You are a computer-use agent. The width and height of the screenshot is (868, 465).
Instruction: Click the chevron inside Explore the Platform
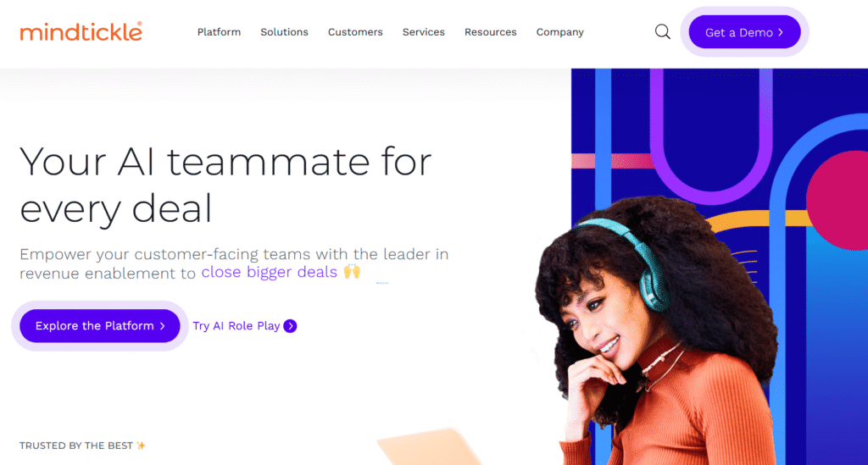[162, 326]
